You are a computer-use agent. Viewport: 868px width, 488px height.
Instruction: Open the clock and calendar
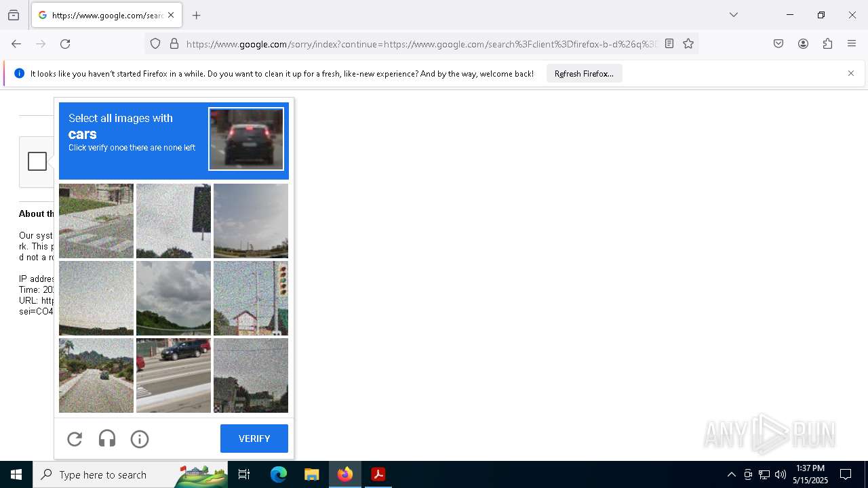810,474
